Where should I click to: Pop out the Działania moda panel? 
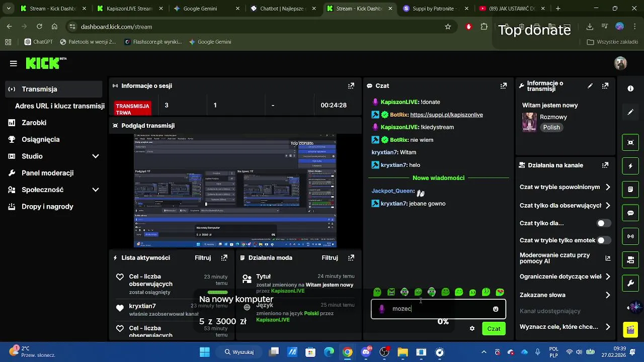tap(351, 258)
